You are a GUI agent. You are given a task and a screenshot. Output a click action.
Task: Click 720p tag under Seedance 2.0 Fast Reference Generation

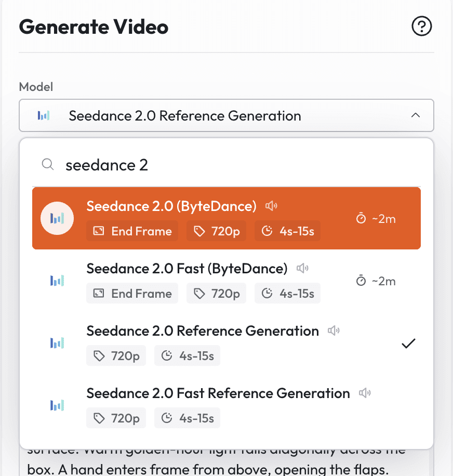[116, 418]
